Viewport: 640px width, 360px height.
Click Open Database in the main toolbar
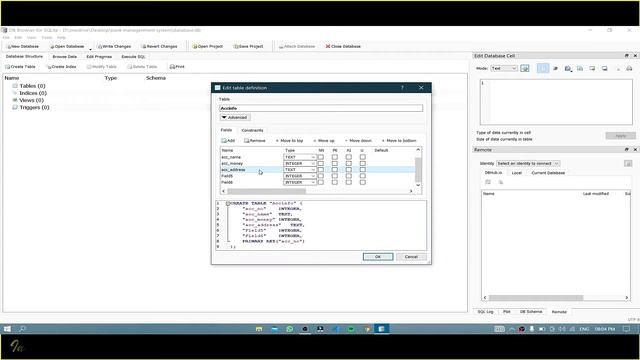coord(67,47)
